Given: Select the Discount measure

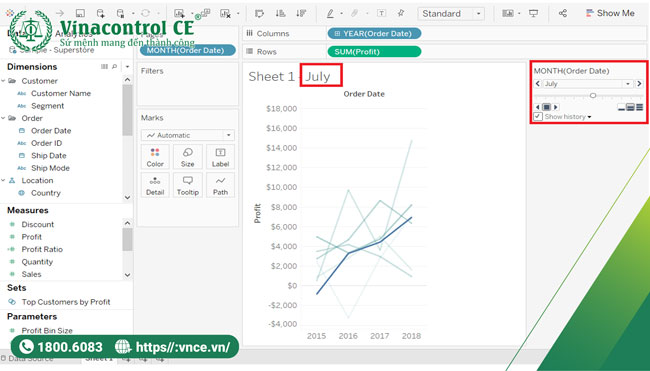Looking at the screenshot, I should (x=37, y=224).
